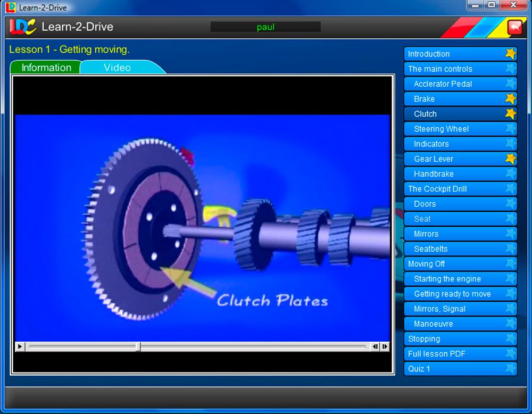Open the Full lesson PDF
The height and width of the screenshot is (414, 532).
click(437, 354)
